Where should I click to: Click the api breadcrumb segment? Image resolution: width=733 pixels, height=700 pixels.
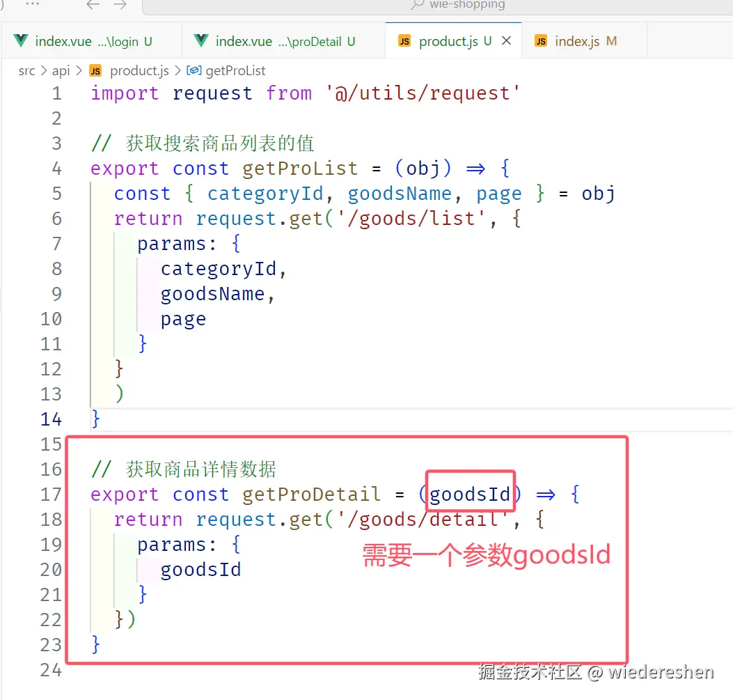coord(61,70)
